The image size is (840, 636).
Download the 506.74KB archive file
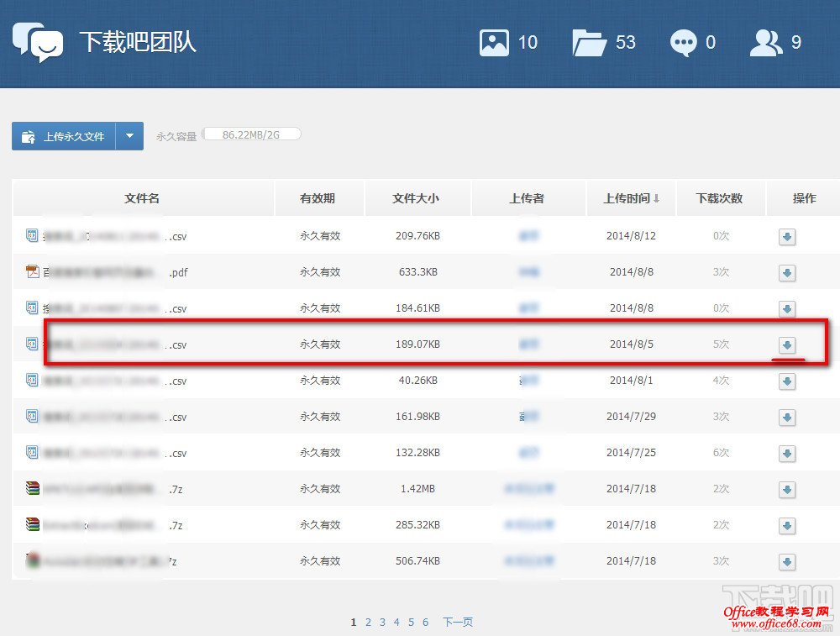[787, 561]
